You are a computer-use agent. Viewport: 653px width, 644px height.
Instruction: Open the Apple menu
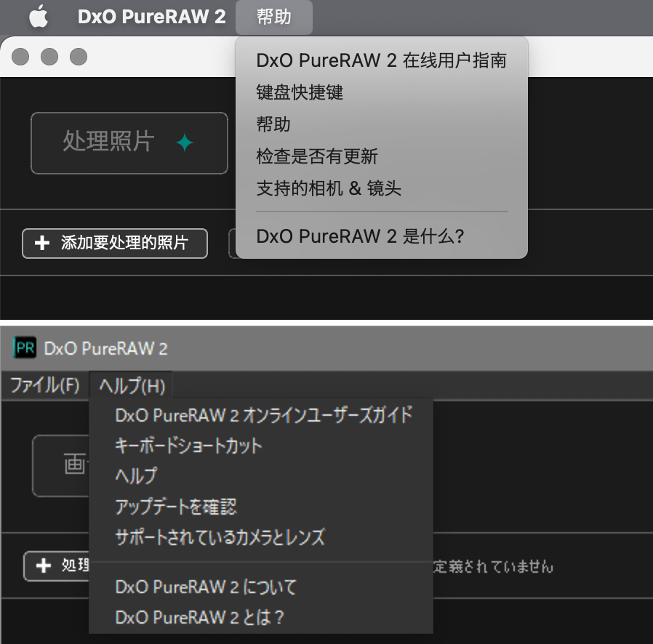pyautogui.click(x=39, y=17)
